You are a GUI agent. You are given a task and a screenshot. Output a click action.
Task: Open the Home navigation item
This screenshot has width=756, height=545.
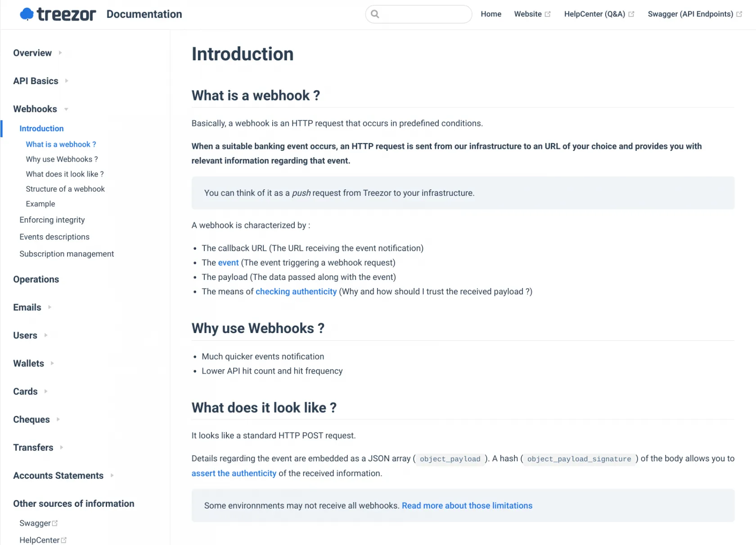pos(490,14)
